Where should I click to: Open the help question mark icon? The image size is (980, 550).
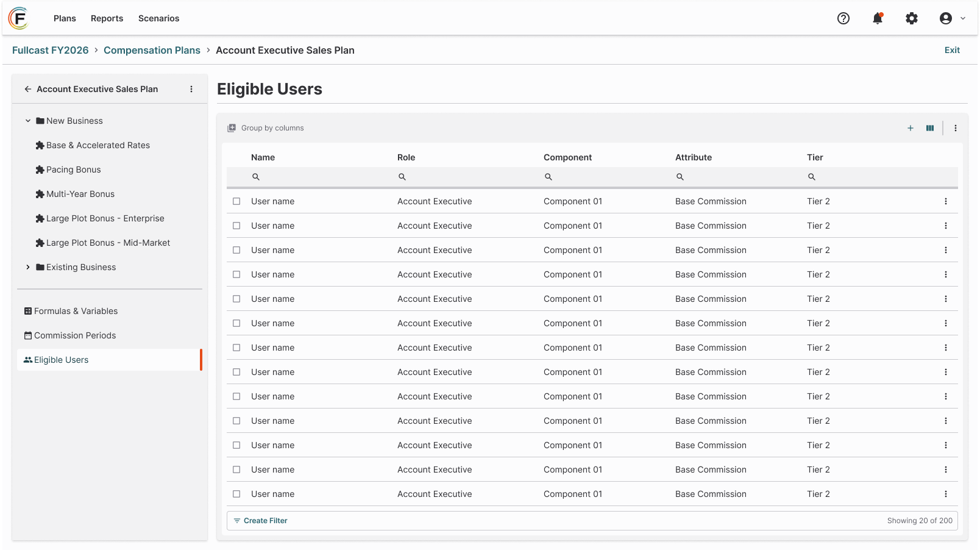(843, 18)
